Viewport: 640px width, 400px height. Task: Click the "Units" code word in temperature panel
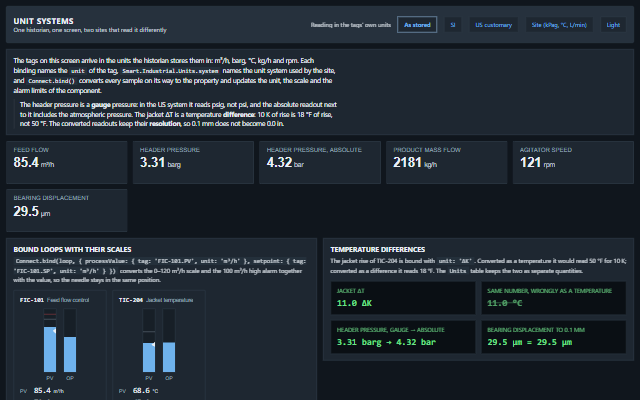458,271
